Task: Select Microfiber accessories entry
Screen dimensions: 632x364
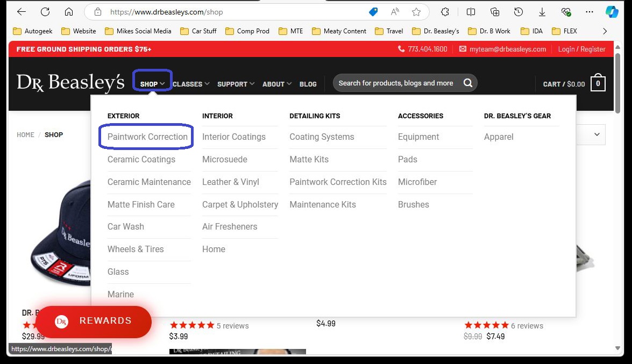Action: (x=417, y=182)
